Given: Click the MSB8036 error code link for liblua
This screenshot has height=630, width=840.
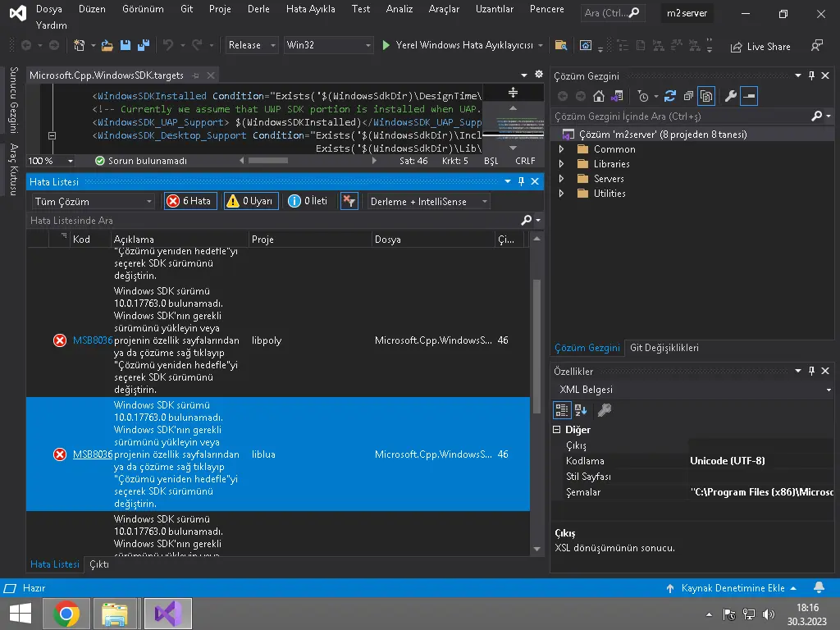Looking at the screenshot, I should [92, 454].
